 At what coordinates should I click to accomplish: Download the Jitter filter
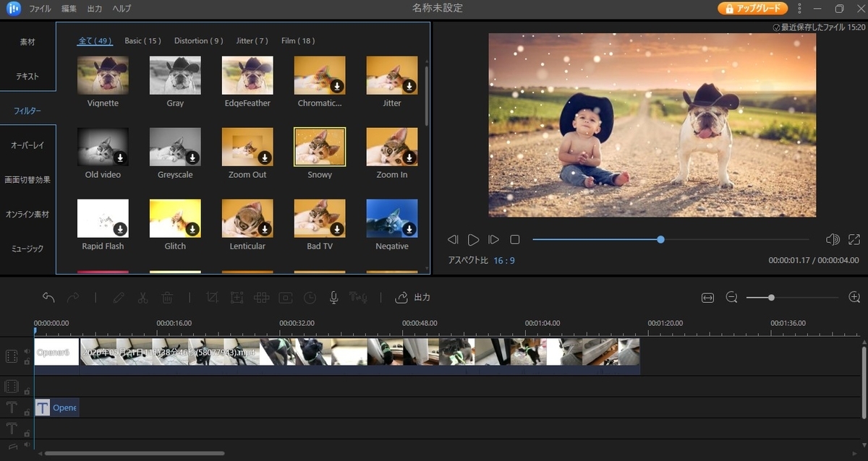409,85
